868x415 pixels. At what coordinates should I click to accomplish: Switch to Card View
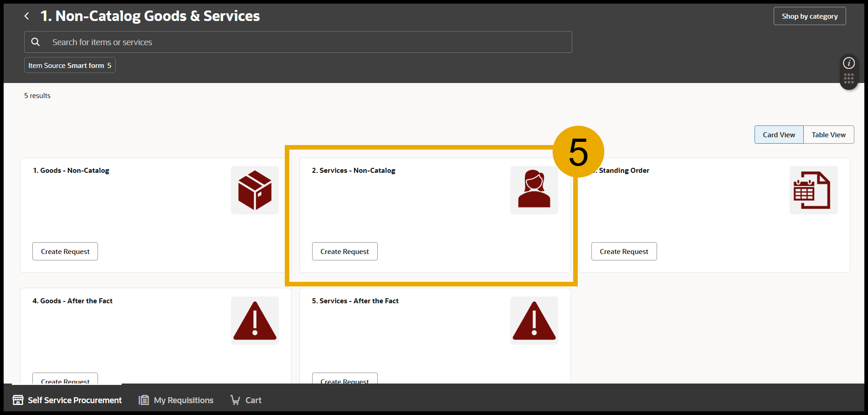tap(779, 135)
